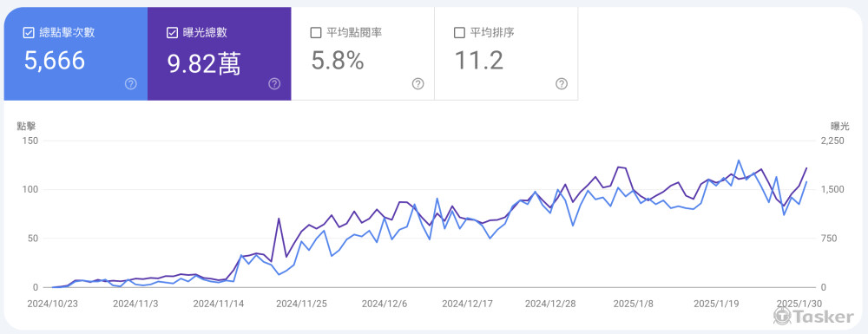868x334 pixels.
Task: Uncheck the 總點擊次數 checkbox
Action: [x=29, y=33]
